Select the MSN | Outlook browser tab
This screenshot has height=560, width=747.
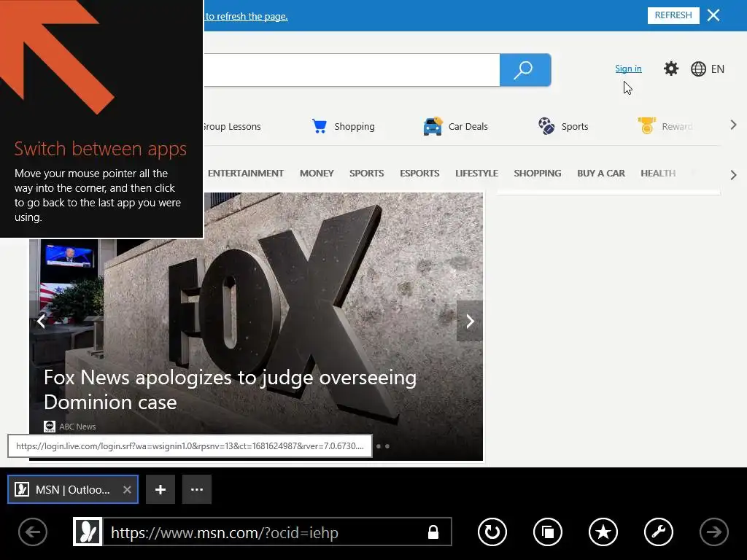pos(72,489)
